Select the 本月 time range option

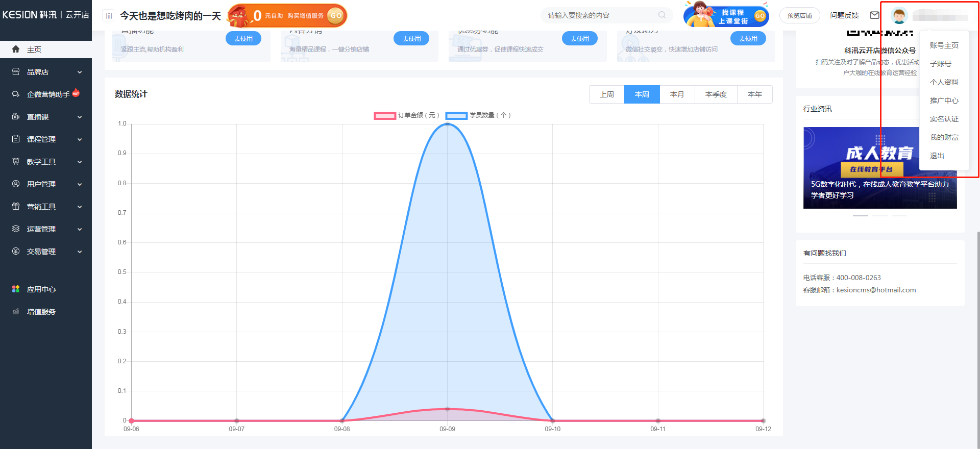point(677,94)
